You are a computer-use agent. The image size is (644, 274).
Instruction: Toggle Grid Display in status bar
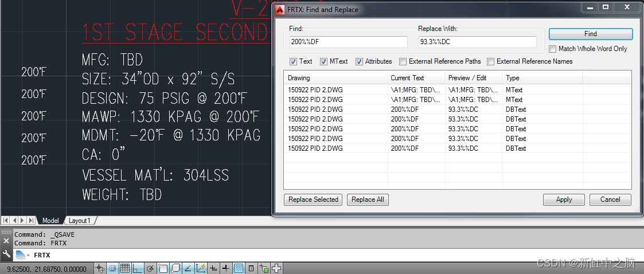(125, 268)
